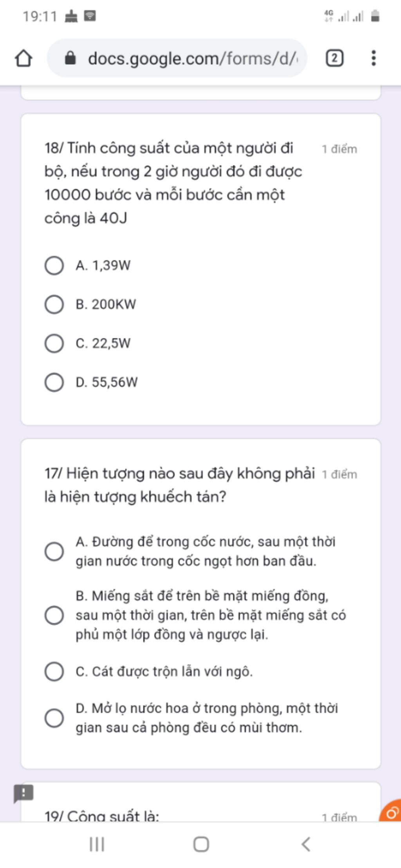401x868 pixels.
Task: Tap the orange floating assistant icon
Action: 391,810
